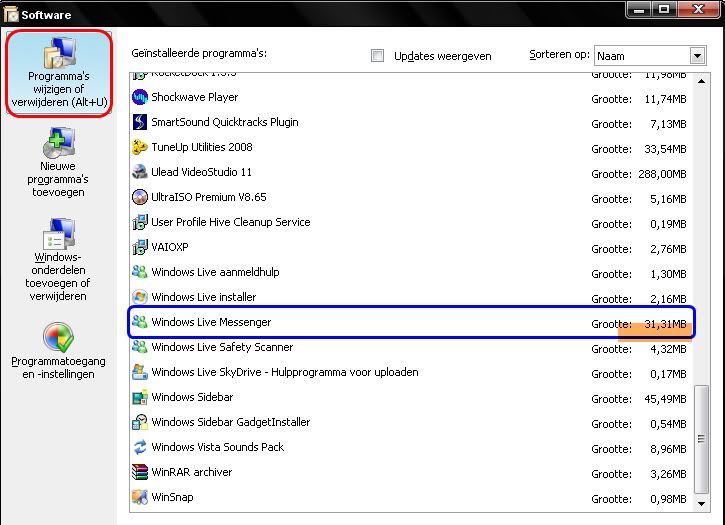Click the Shockwave Player icon
The height and width of the screenshot is (525, 725).
pyautogui.click(x=140, y=97)
